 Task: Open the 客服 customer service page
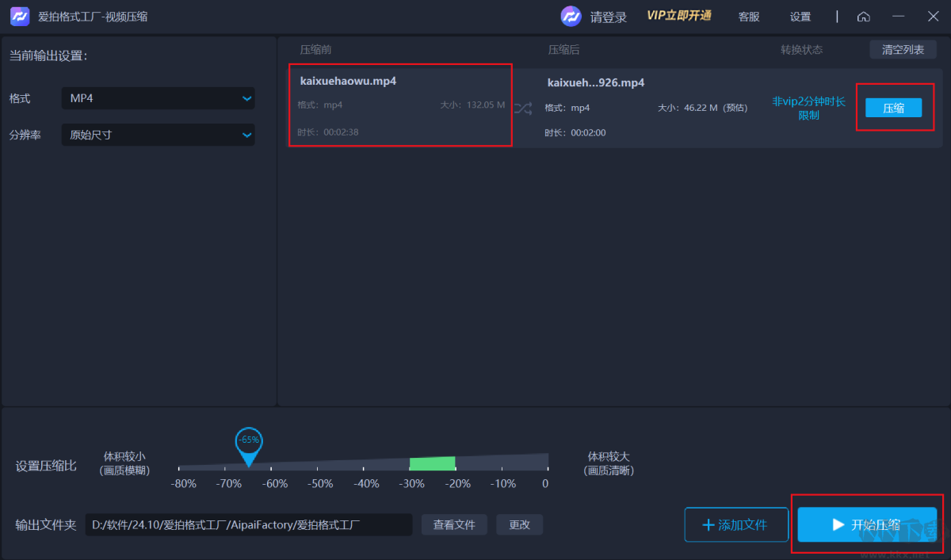tap(748, 16)
